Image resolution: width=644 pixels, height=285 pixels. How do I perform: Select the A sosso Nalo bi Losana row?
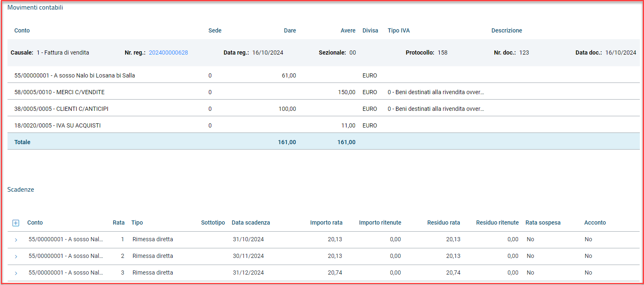74,75
